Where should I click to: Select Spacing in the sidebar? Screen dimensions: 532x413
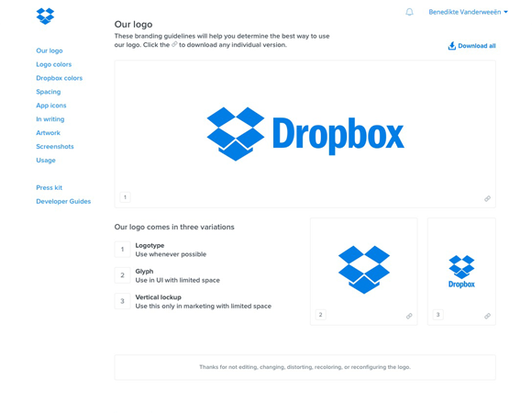tap(49, 92)
